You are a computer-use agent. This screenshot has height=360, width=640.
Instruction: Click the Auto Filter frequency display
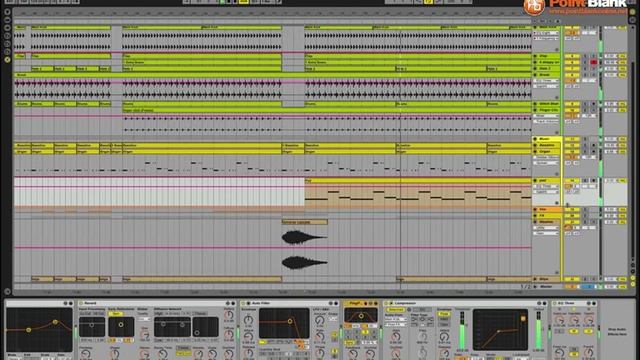point(284,324)
